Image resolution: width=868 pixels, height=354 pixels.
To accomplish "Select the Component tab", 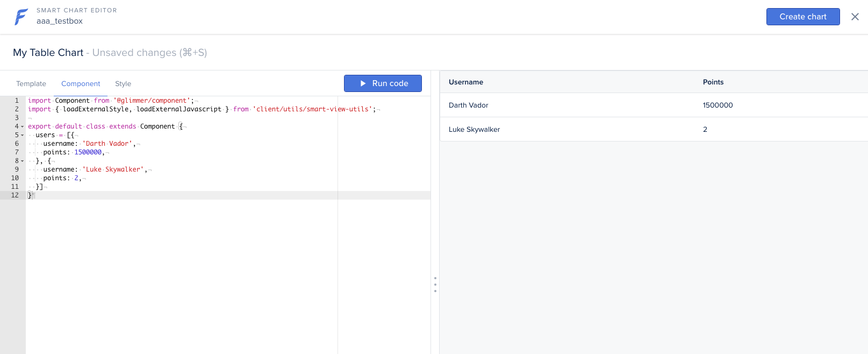I will pos(81,83).
